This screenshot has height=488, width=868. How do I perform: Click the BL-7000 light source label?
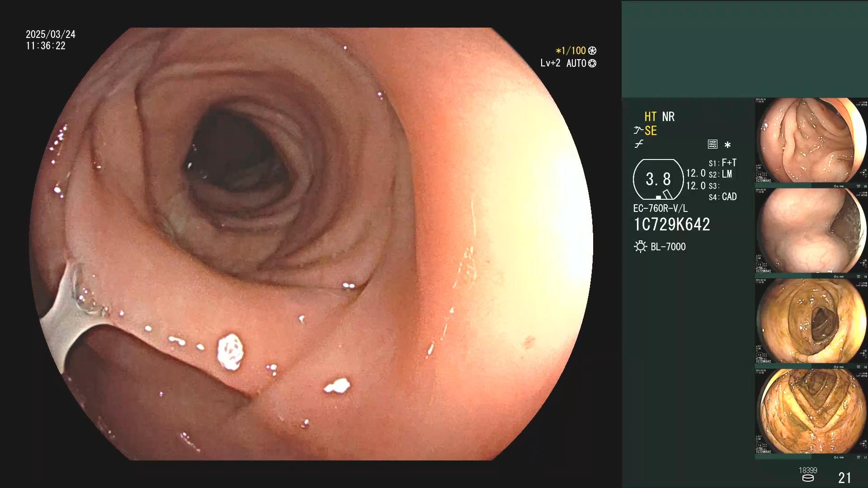coord(668,247)
